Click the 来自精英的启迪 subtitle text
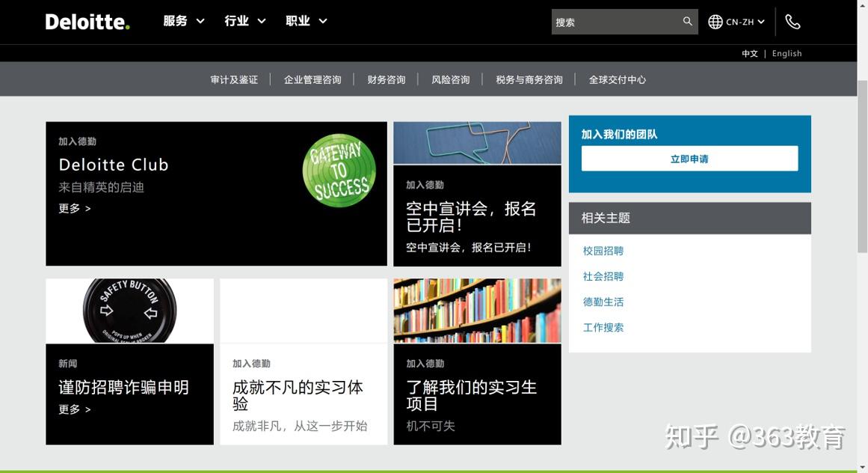 pos(101,187)
